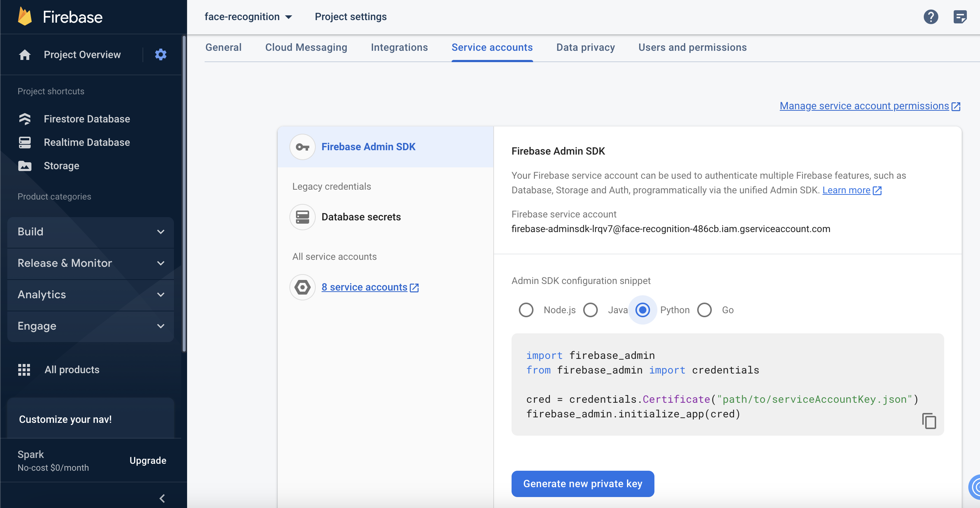Select Database secrets in legacy credentials

[361, 217]
